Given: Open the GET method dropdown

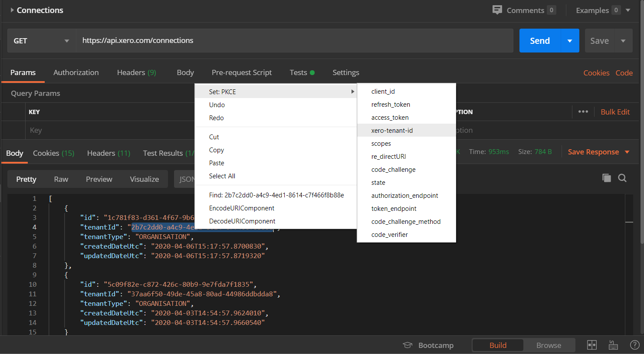Looking at the screenshot, I should point(42,41).
